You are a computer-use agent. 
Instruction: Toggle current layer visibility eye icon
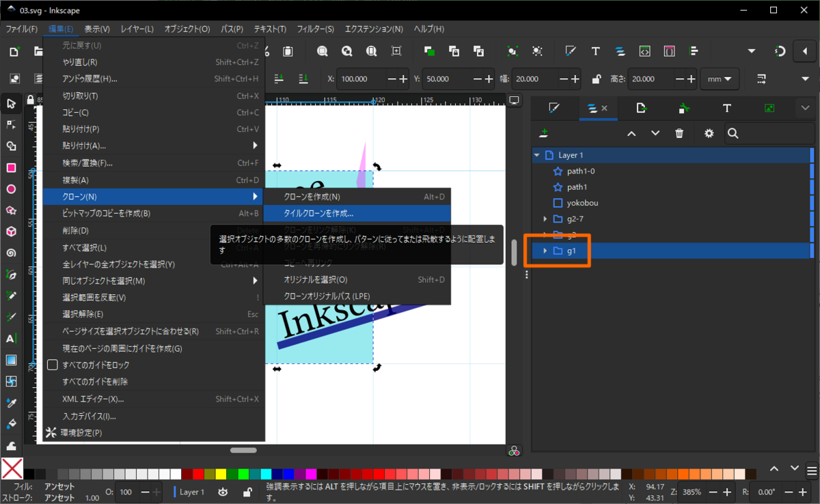click(x=223, y=492)
